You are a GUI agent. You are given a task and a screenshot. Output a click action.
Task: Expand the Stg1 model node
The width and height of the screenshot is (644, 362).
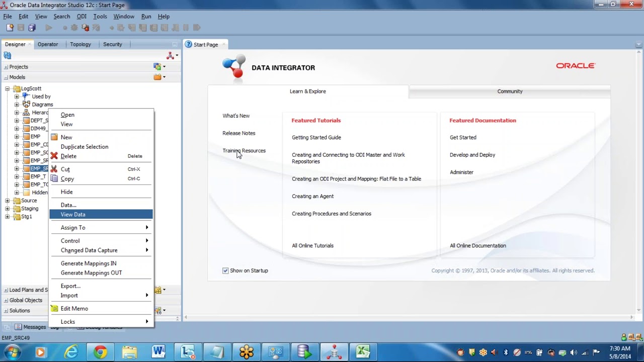point(8,217)
